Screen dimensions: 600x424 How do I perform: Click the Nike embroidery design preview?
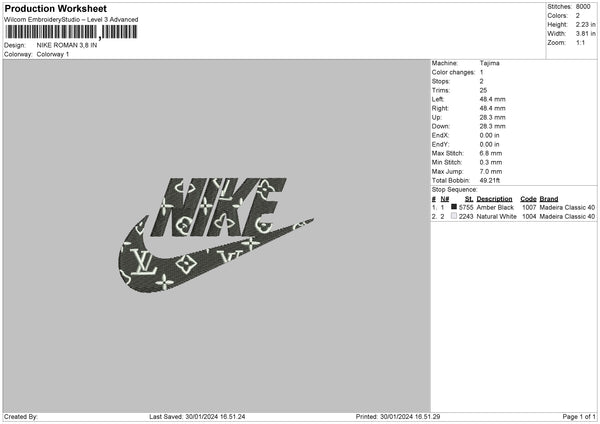(x=215, y=235)
